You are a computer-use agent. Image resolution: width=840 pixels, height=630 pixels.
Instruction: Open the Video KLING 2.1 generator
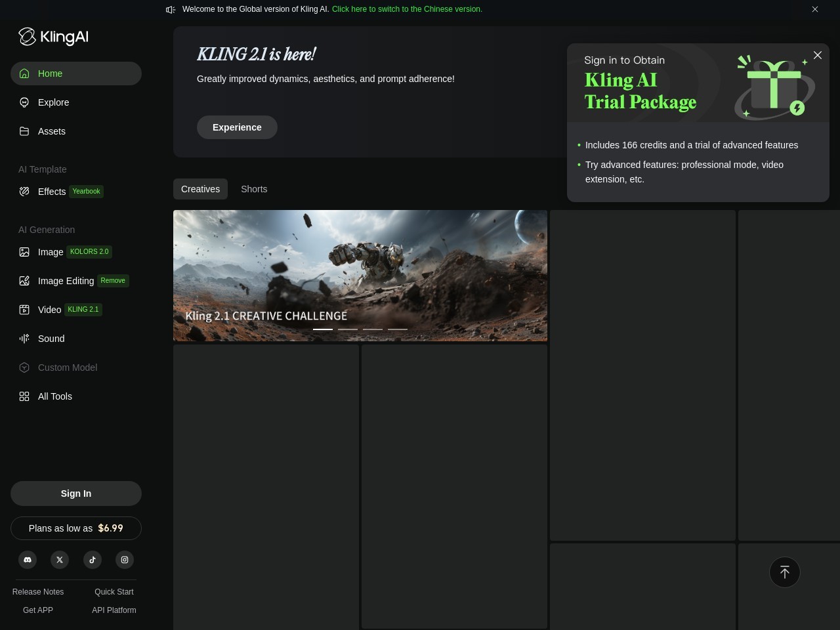coord(50,310)
